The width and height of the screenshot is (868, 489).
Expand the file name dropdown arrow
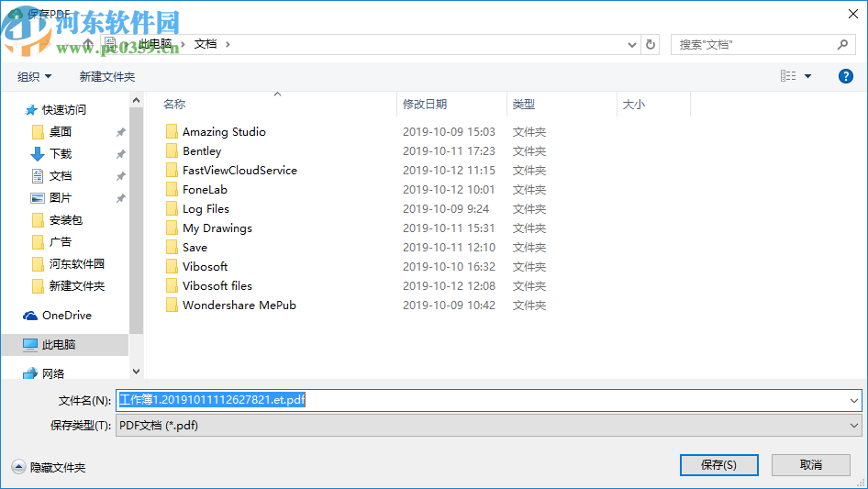[x=853, y=400]
